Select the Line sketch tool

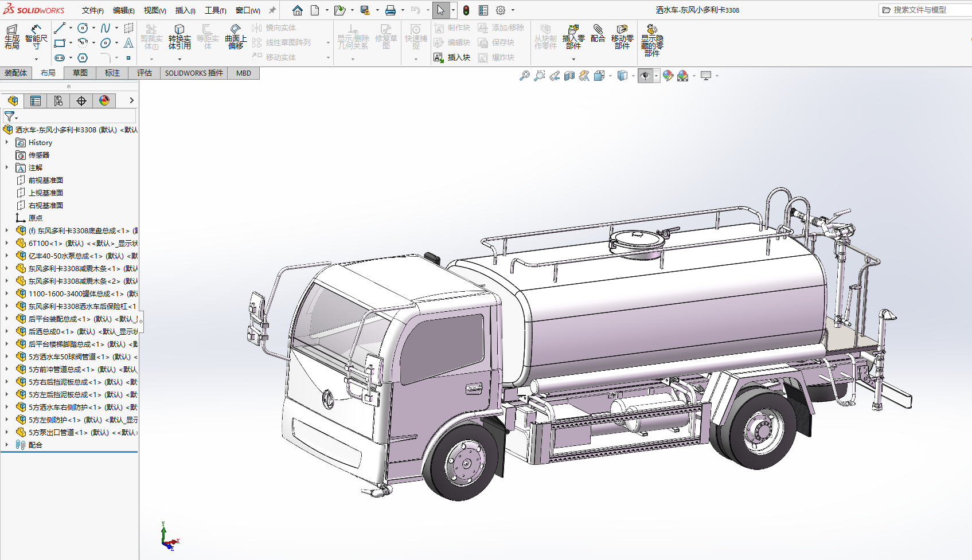click(60, 28)
